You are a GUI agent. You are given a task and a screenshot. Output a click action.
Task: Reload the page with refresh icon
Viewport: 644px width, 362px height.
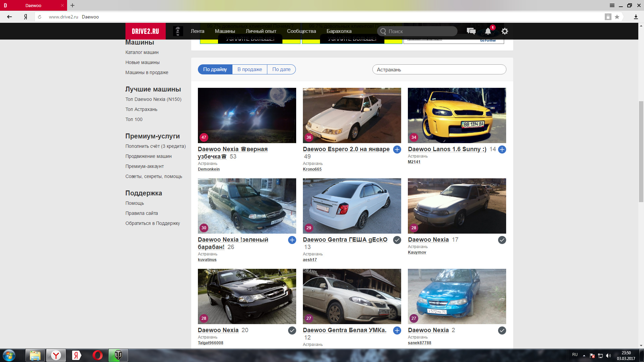coord(40,17)
